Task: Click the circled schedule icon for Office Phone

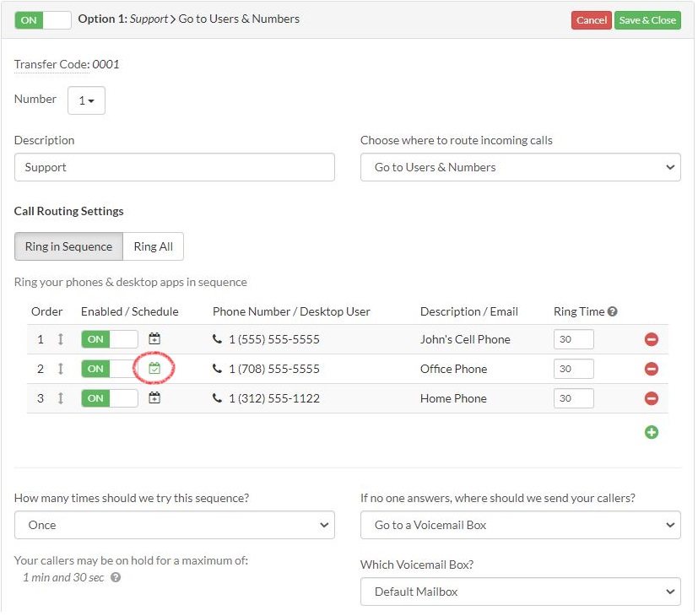Action: 154,368
